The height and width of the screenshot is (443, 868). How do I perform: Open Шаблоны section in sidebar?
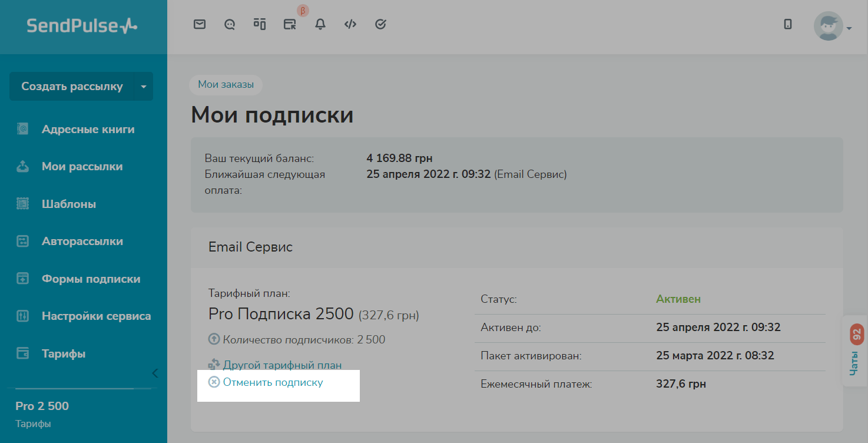point(68,204)
